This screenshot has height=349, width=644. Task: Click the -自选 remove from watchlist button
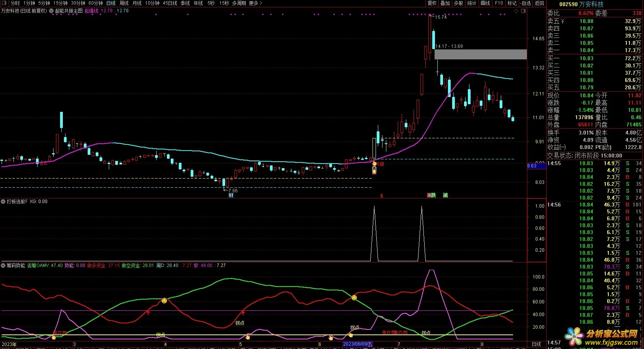click(x=526, y=3)
